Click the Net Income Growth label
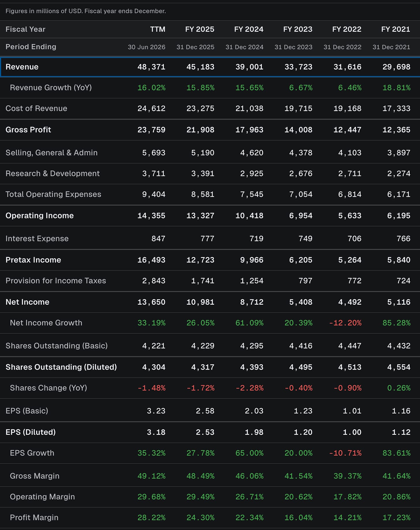 point(46,323)
